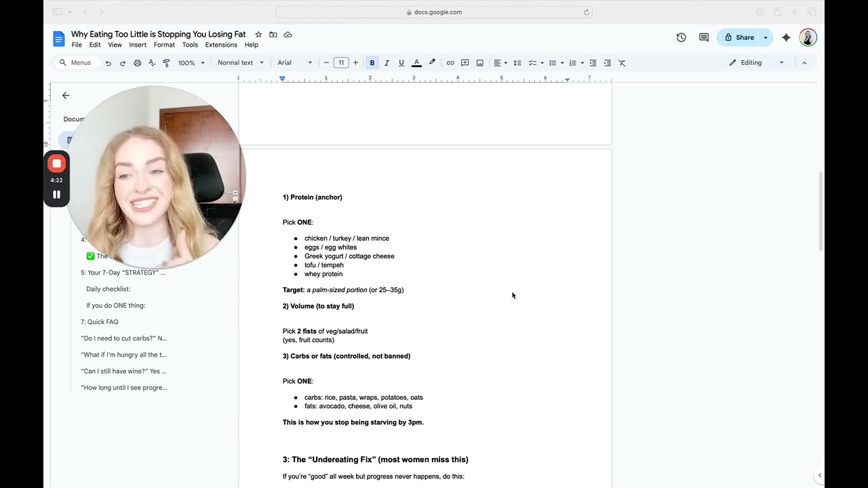Screen dimensions: 868x488
Task: Run spelling and grammar check
Action: 152,63
